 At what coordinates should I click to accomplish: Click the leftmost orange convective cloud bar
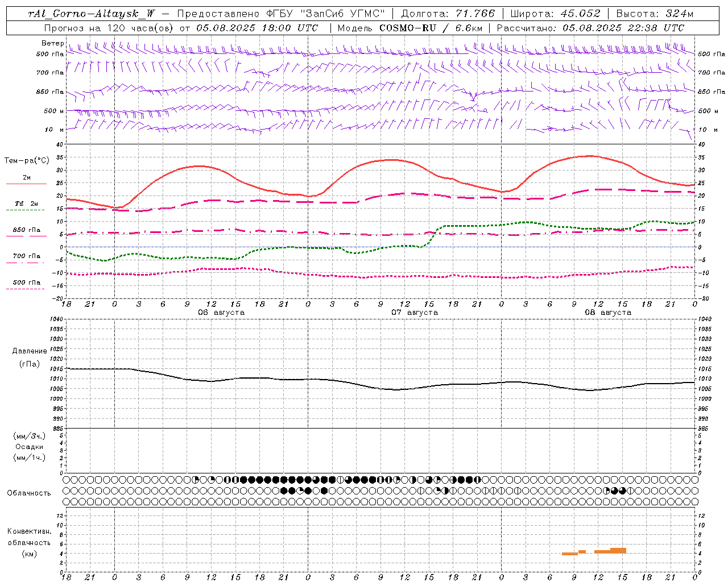pos(570,554)
